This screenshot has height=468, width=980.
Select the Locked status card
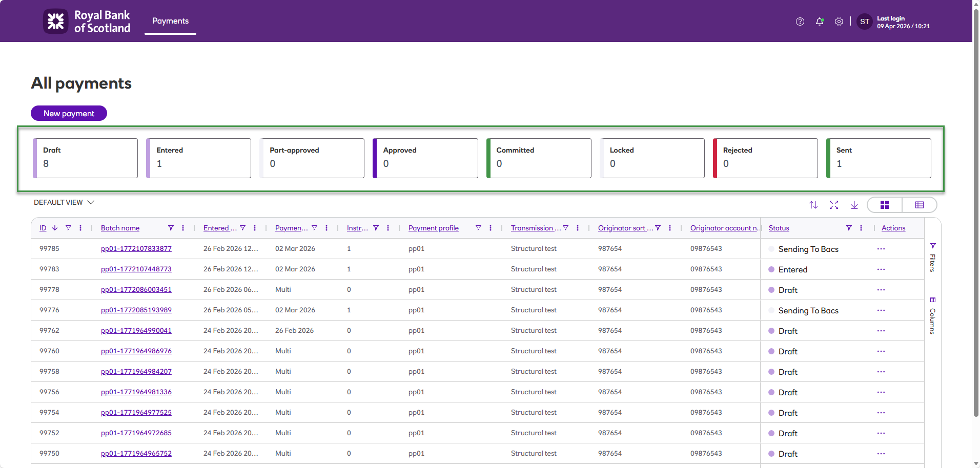tap(652, 158)
